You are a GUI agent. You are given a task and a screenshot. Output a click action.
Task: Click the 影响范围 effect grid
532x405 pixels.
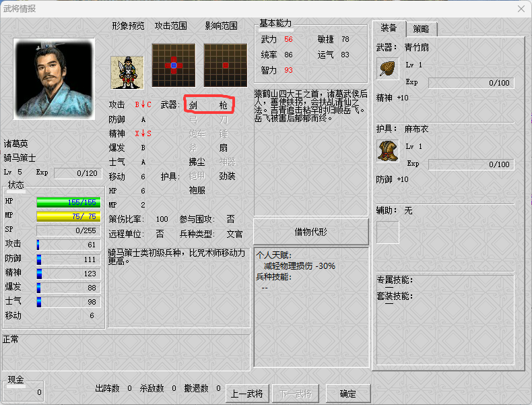(226, 65)
